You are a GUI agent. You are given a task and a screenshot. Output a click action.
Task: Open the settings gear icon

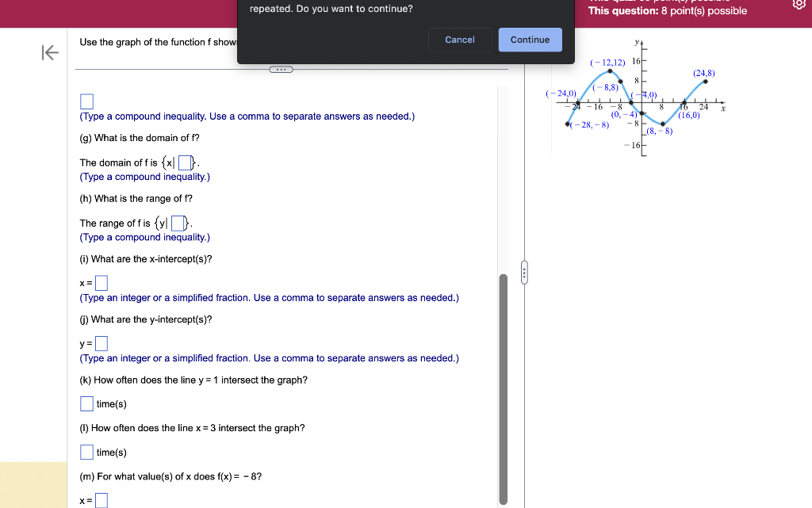pos(800,4)
